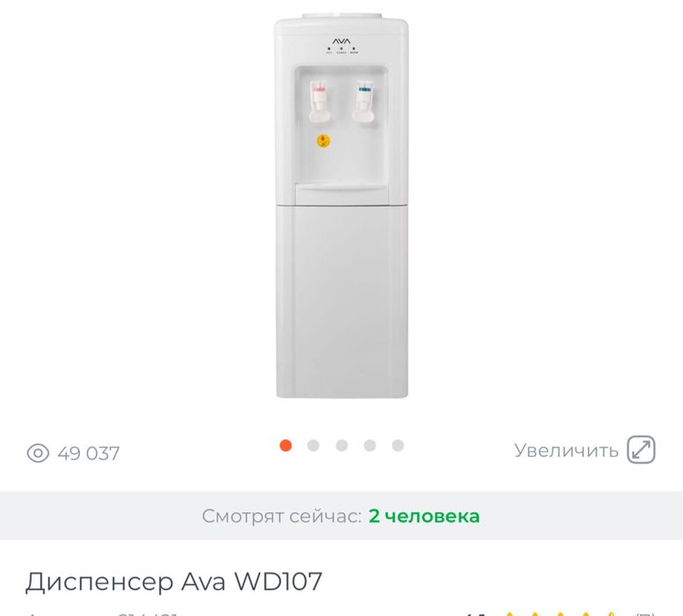Jump to the fifth image dot
Screen dimensions: 683x616
pyautogui.click(x=398, y=445)
